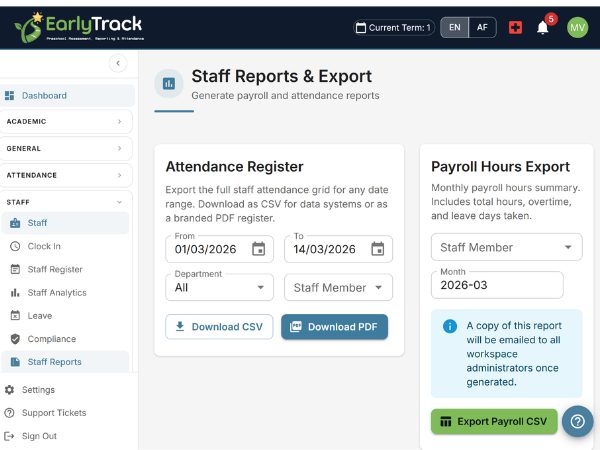This screenshot has height=450, width=600.
Task: Click the Staff Register calendar icon
Action: click(15, 269)
